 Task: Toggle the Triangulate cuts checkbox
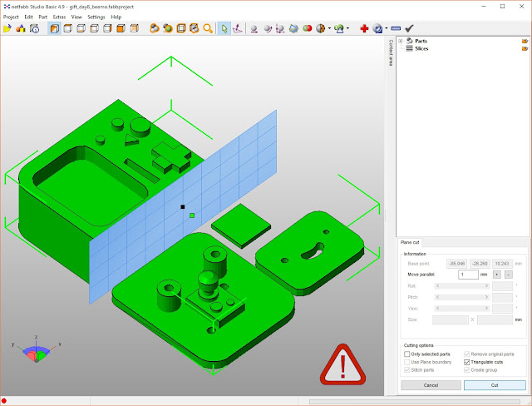click(467, 362)
